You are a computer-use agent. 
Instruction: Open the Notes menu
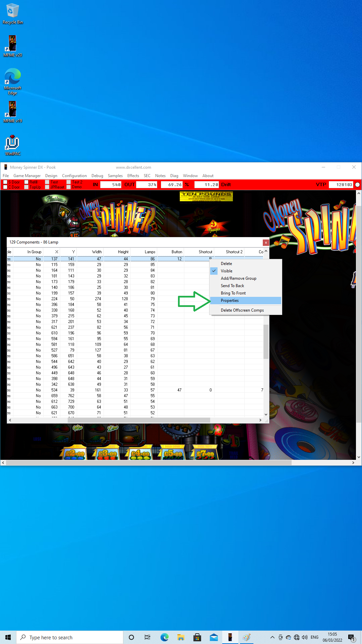click(x=160, y=176)
